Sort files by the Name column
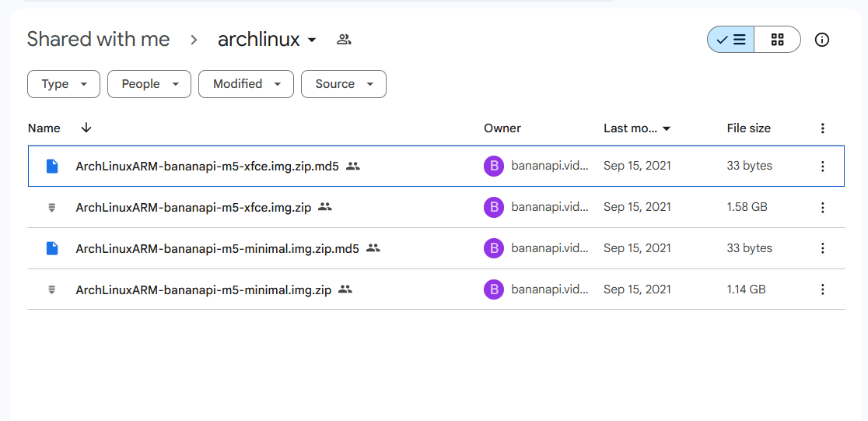This screenshot has height=421, width=868. click(44, 128)
